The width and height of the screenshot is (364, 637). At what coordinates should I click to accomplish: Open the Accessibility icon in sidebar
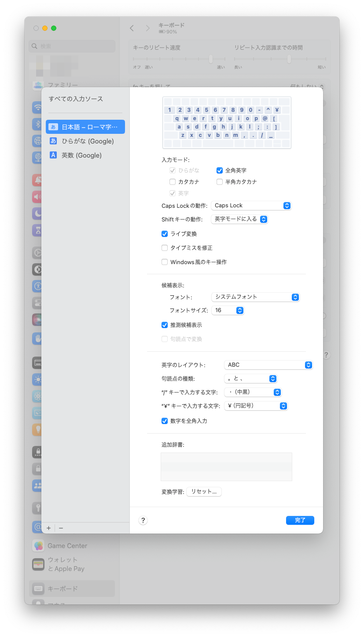(x=38, y=286)
